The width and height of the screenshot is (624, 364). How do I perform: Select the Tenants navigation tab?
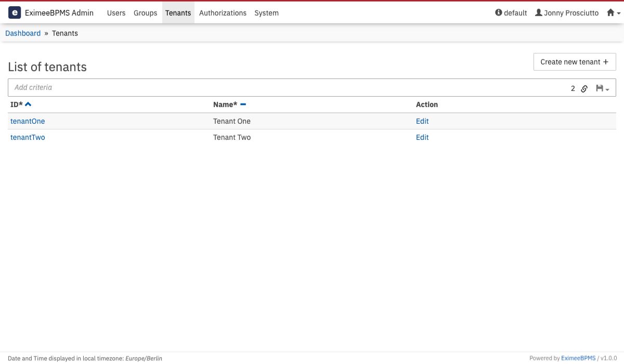coord(178,12)
